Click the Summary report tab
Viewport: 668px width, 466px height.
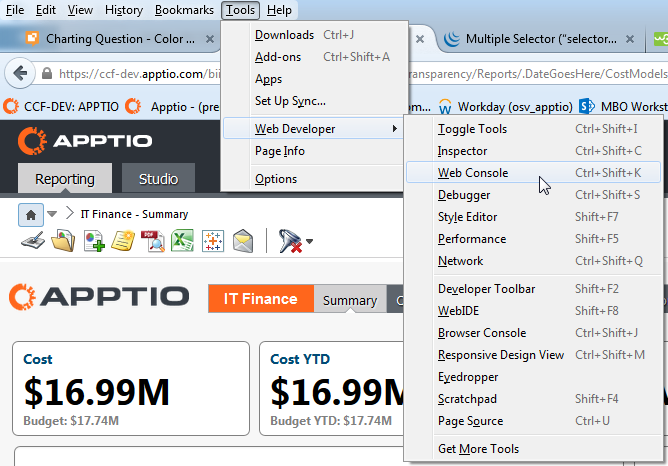pos(350,300)
